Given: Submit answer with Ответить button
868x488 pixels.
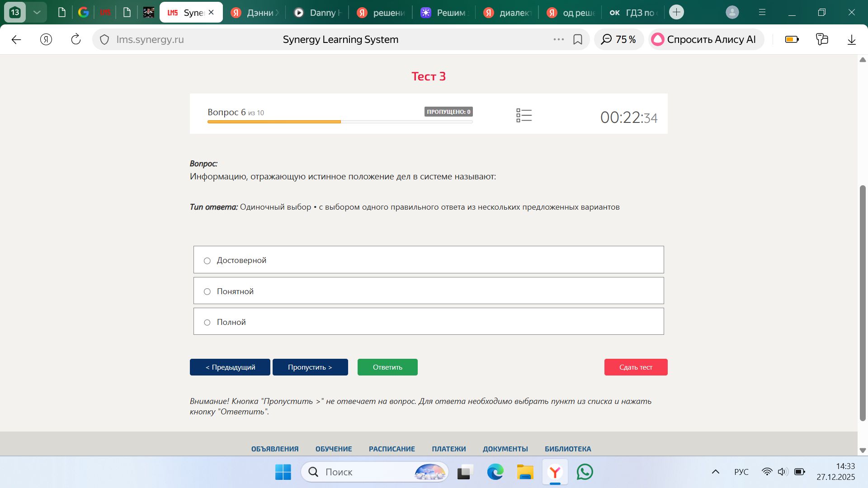Looking at the screenshot, I should click(387, 367).
